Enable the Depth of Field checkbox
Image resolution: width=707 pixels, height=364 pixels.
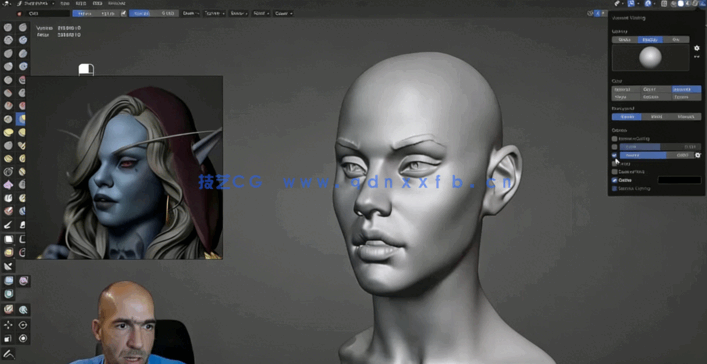[x=615, y=172]
